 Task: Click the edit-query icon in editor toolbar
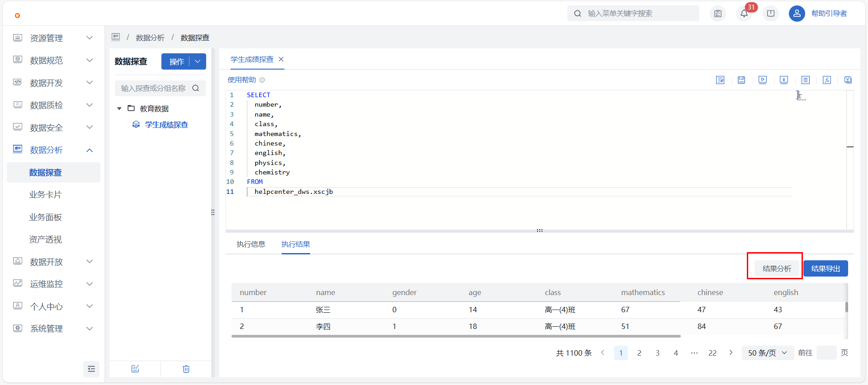(x=720, y=80)
